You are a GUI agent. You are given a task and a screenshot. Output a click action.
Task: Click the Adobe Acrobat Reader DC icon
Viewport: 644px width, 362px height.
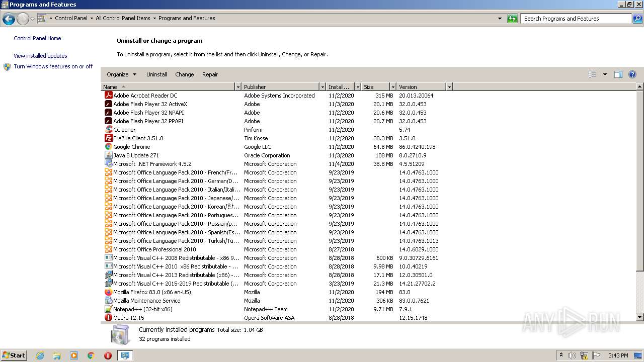(x=108, y=95)
